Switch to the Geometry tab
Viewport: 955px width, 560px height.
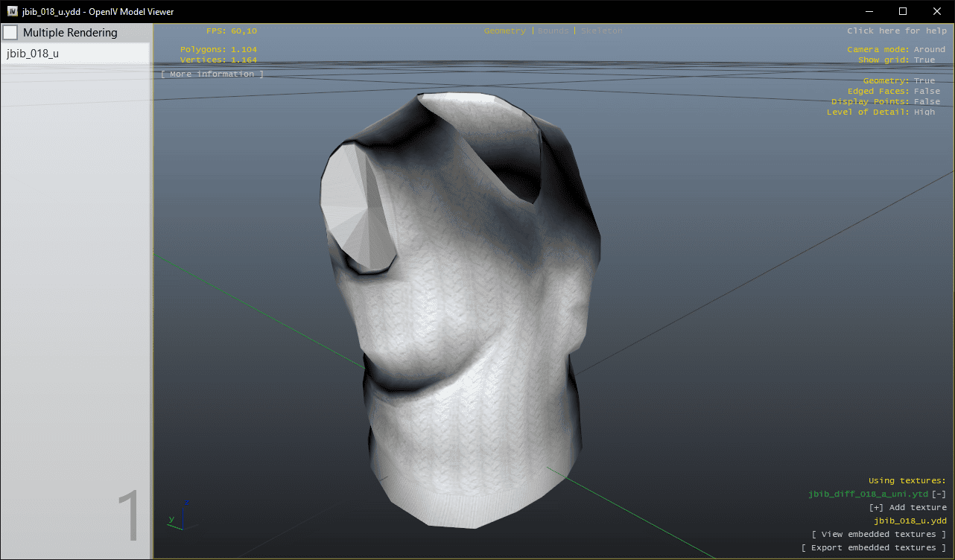504,31
